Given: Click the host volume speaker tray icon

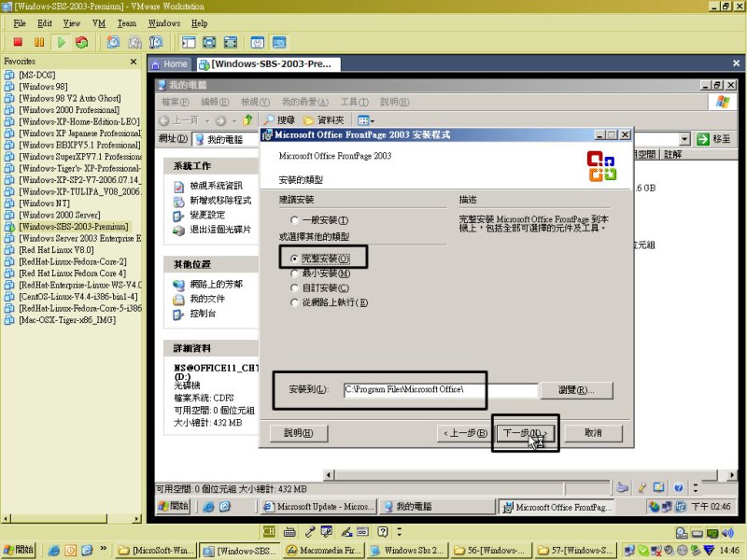Looking at the screenshot, I should click(727, 533).
